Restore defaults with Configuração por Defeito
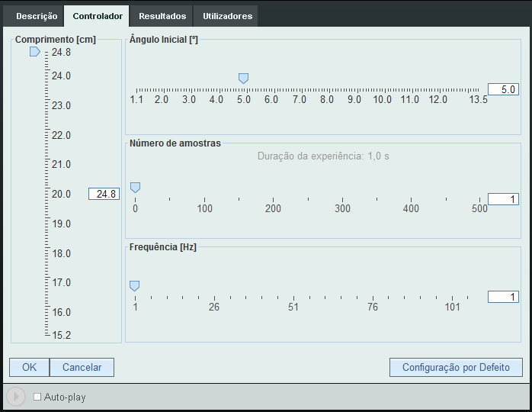Image resolution: width=532 pixels, height=412 pixels. click(x=456, y=367)
